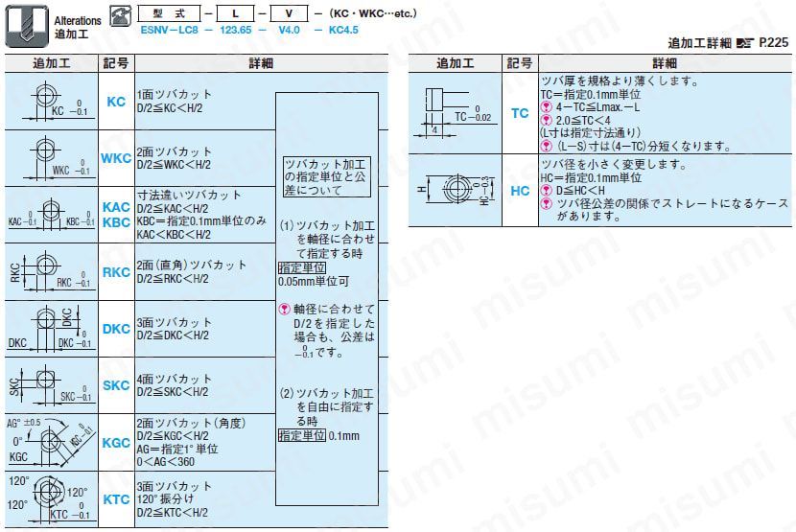
Task: Click the first boxed 指定単位 label
Action: coord(302,267)
